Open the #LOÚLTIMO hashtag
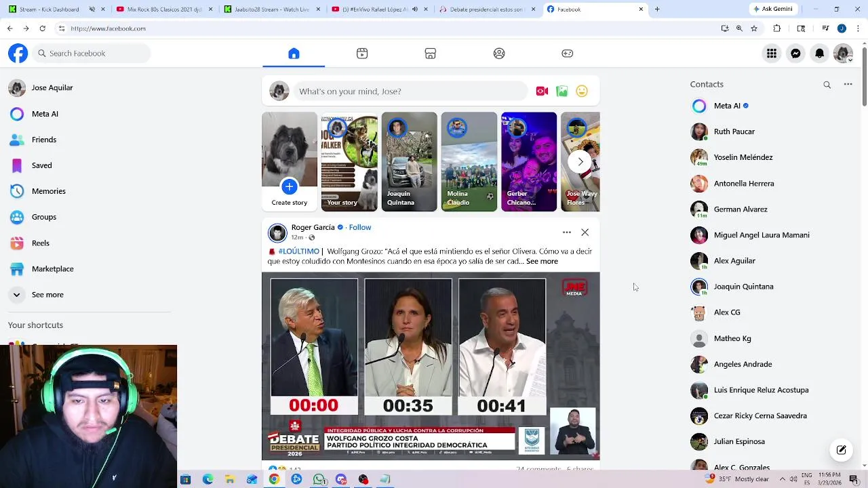This screenshot has height=488, width=868. pos(298,251)
